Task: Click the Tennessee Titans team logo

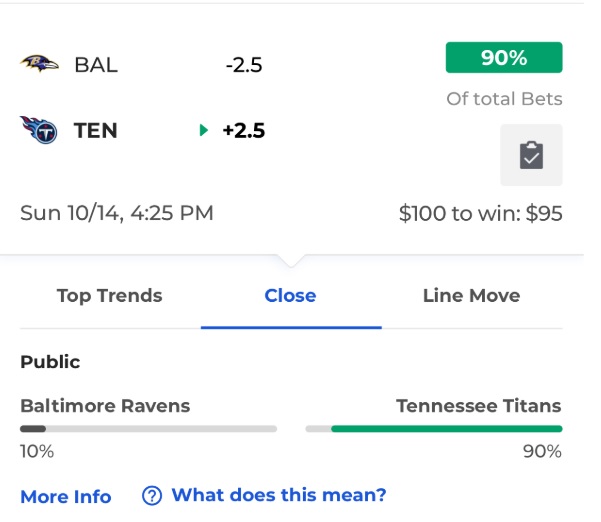Action: coord(39,130)
